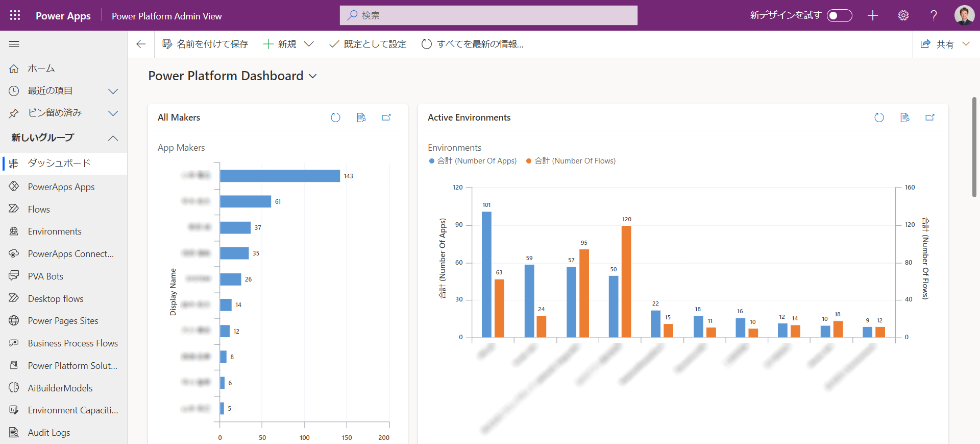Click the AiBuilderModels brain icon
The image size is (980, 444).
(x=14, y=388)
